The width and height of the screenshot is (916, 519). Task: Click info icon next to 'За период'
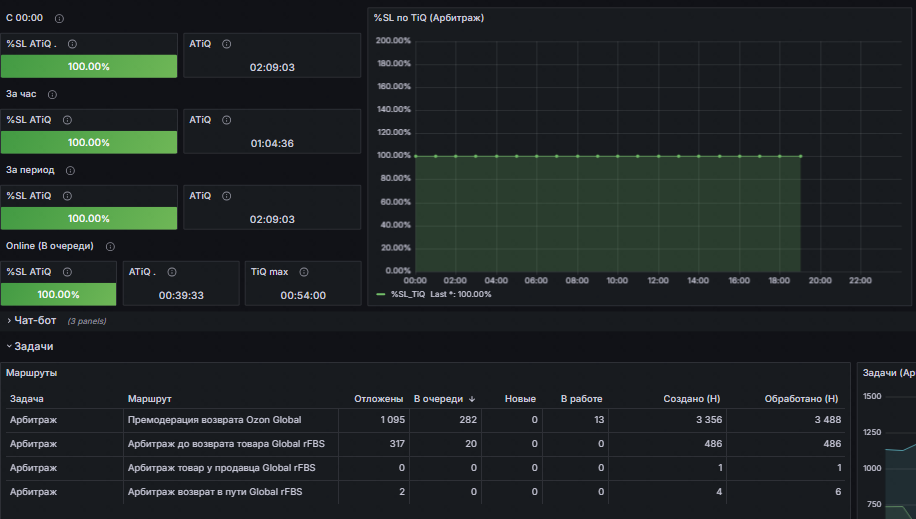tap(70, 171)
